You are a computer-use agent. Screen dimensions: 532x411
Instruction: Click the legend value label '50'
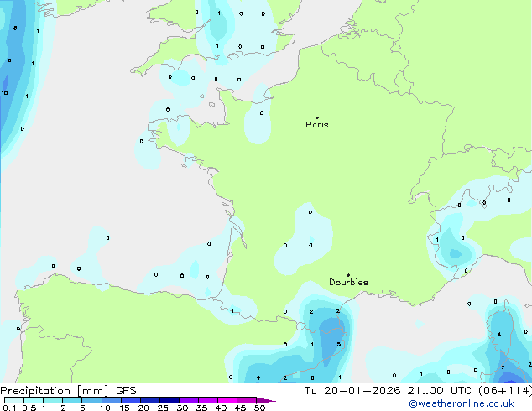260,408
